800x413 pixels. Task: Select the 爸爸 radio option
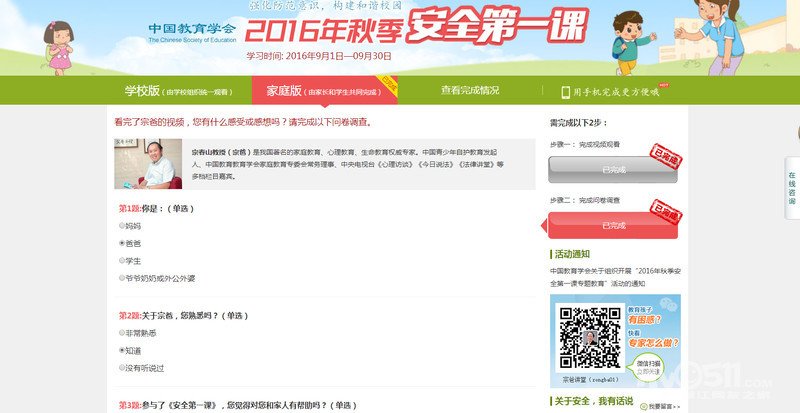tap(122, 243)
